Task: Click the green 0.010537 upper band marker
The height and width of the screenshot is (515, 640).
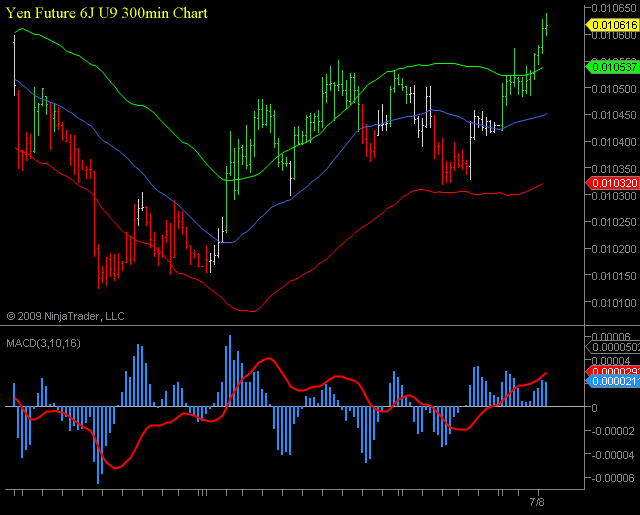Action: (612, 67)
